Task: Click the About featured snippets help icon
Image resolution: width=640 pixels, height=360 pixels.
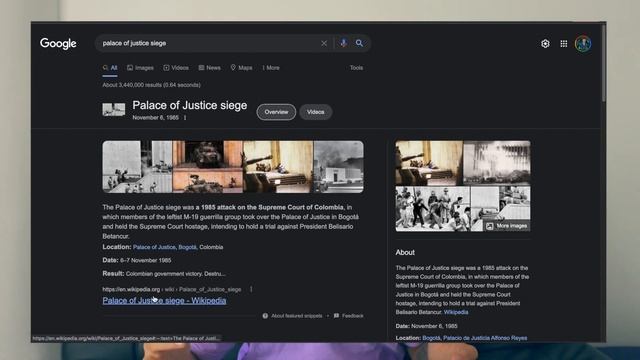Action: click(x=265, y=316)
